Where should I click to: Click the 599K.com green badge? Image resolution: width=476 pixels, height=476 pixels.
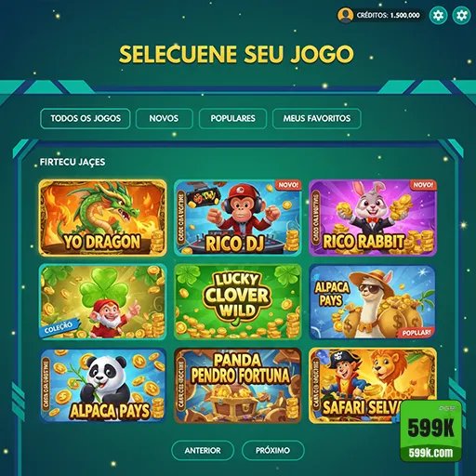point(430,432)
